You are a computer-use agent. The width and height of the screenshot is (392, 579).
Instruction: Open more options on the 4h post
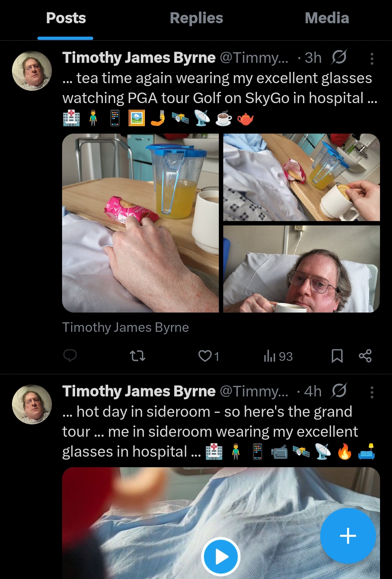pyautogui.click(x=372, y=392)
